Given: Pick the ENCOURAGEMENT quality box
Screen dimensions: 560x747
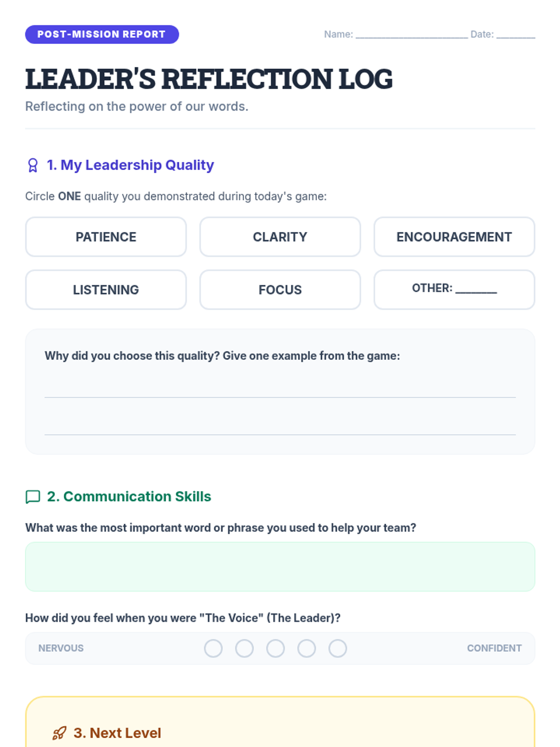Looking at the screenshot, I should pyautogui.click(x=454, y=237).
